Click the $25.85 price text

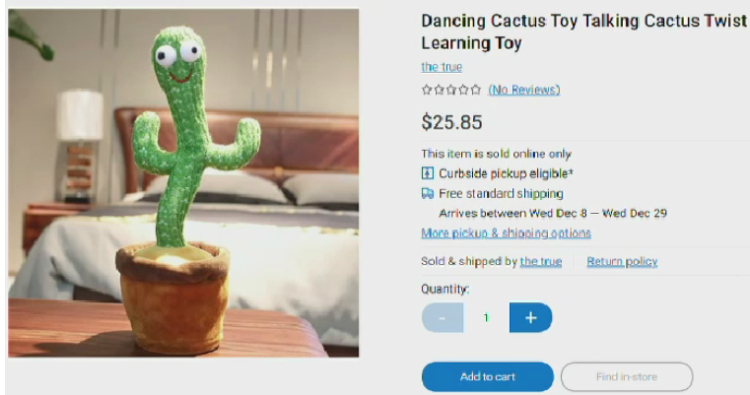452,122
